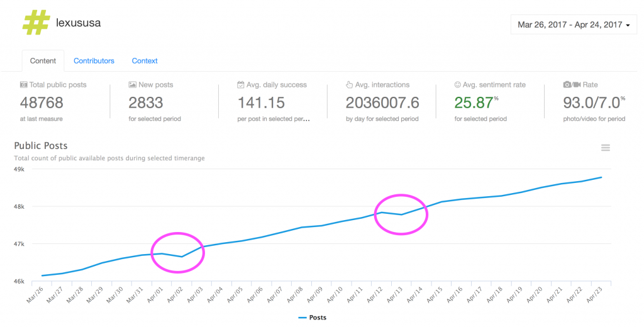Click the calendar icon beside Avg. daily success

tap(241, 85)
